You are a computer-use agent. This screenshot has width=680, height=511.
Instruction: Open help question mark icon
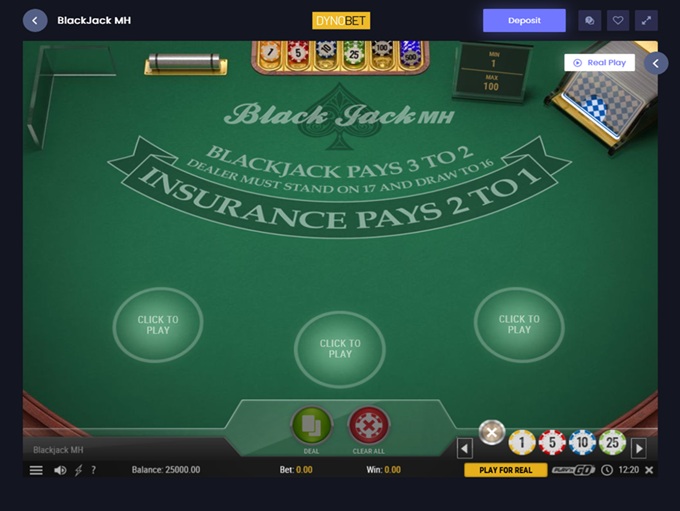(93, 470)
